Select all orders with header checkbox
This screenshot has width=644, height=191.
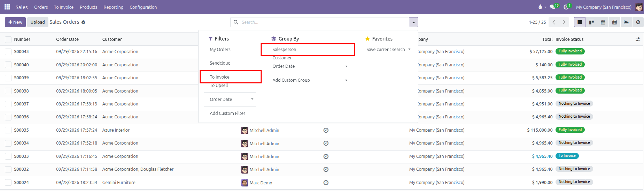pyautogui.click(x=8, y=39)
